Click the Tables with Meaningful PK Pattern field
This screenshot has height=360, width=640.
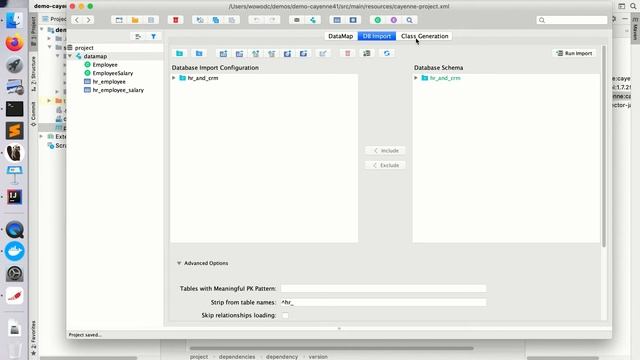click(383, 289)
